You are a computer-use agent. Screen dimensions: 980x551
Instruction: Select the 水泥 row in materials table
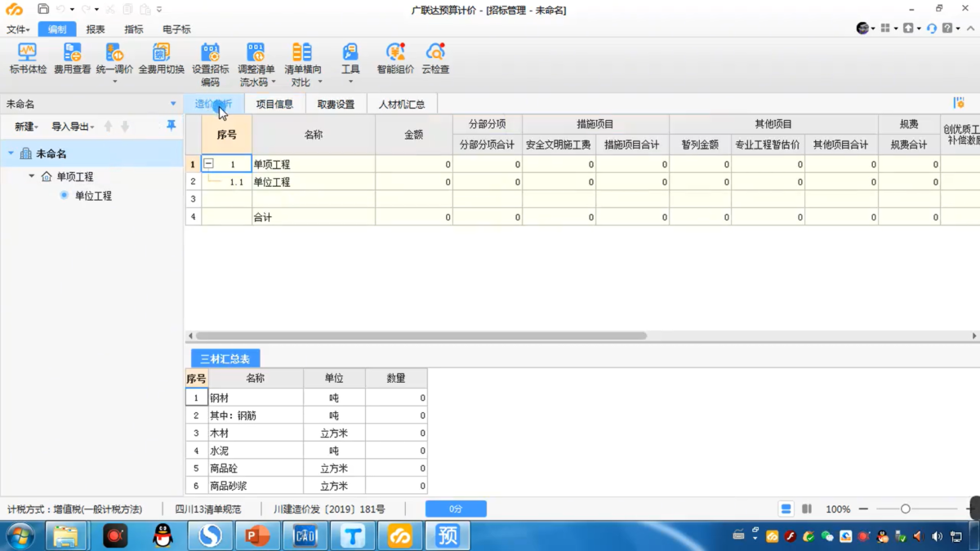305,451
